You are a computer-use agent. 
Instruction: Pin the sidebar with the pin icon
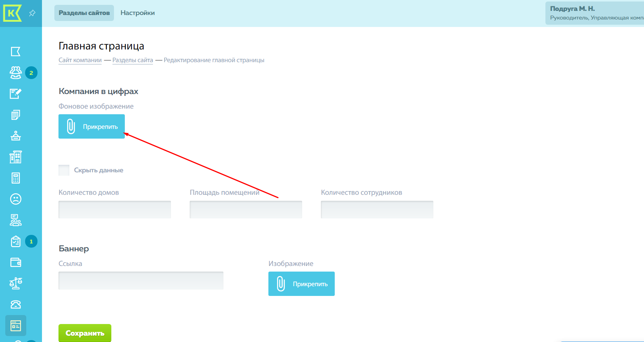32,13
